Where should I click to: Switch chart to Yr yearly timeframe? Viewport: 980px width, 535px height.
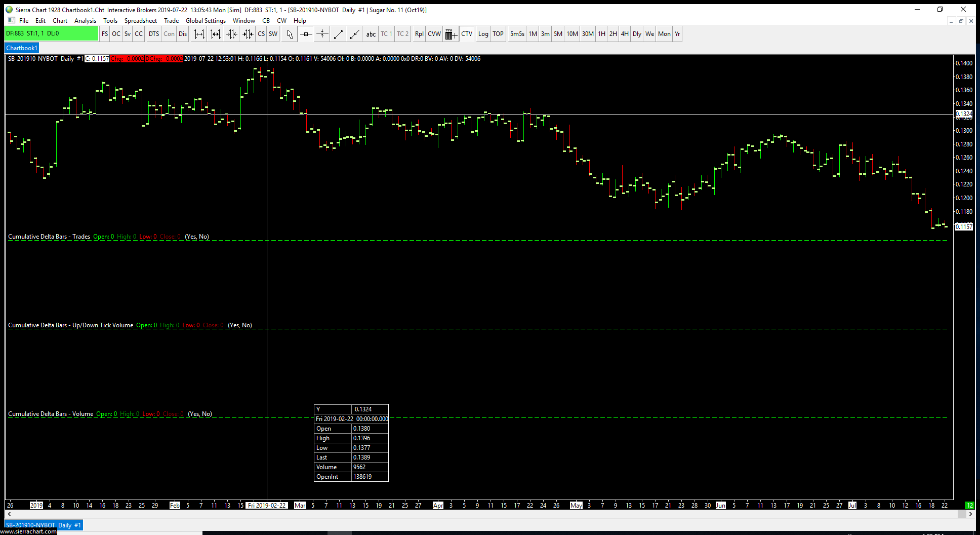point(677,34)
